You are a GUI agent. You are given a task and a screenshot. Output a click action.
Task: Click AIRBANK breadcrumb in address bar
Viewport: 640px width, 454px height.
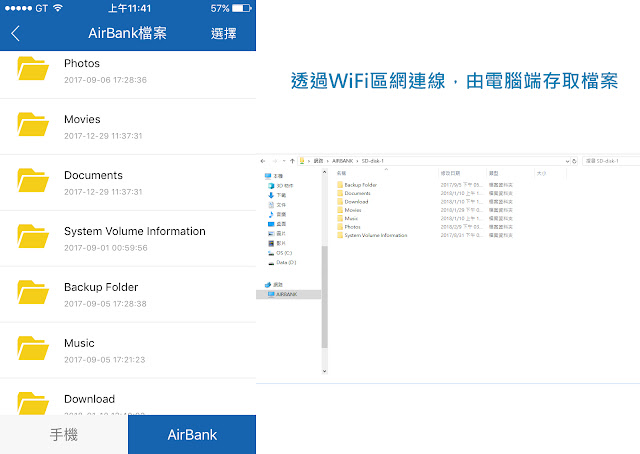click(342, 161)
